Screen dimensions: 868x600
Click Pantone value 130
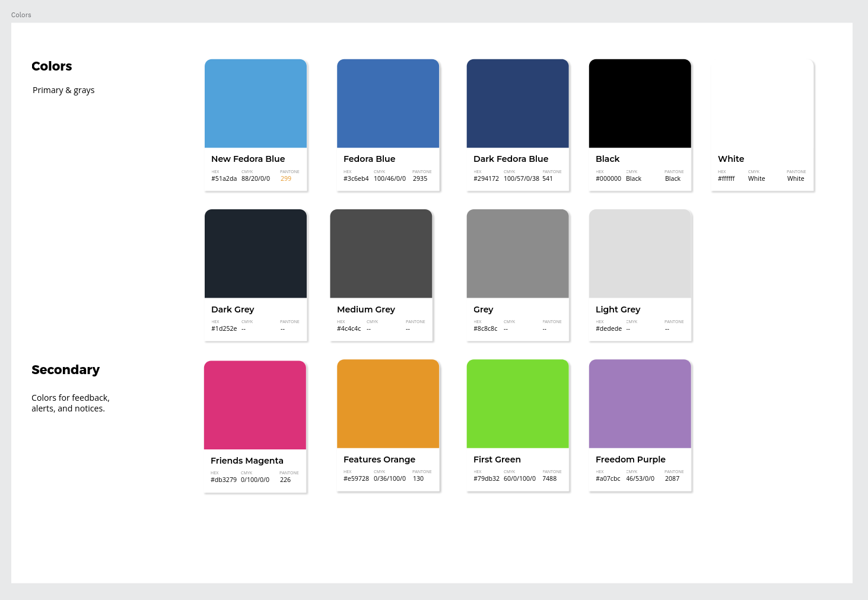pos(418,478)
